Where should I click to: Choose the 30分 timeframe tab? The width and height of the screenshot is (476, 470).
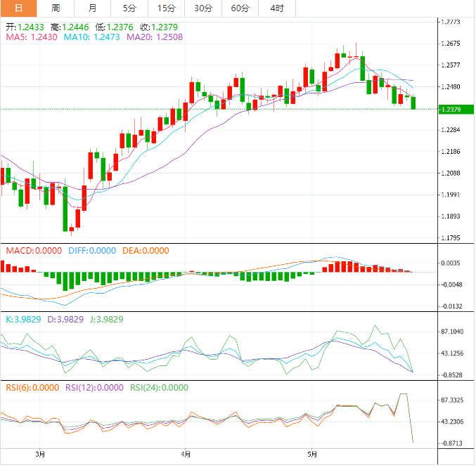click(203, 8)
